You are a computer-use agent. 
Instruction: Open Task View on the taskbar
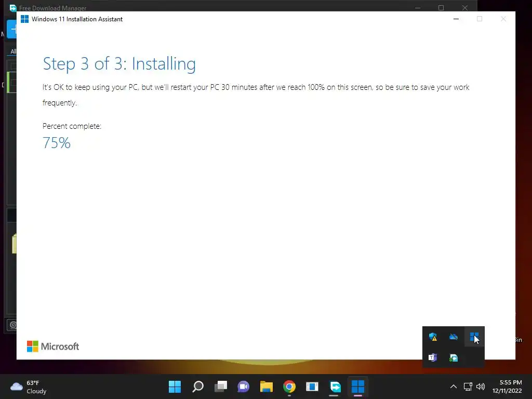(220, 387)
